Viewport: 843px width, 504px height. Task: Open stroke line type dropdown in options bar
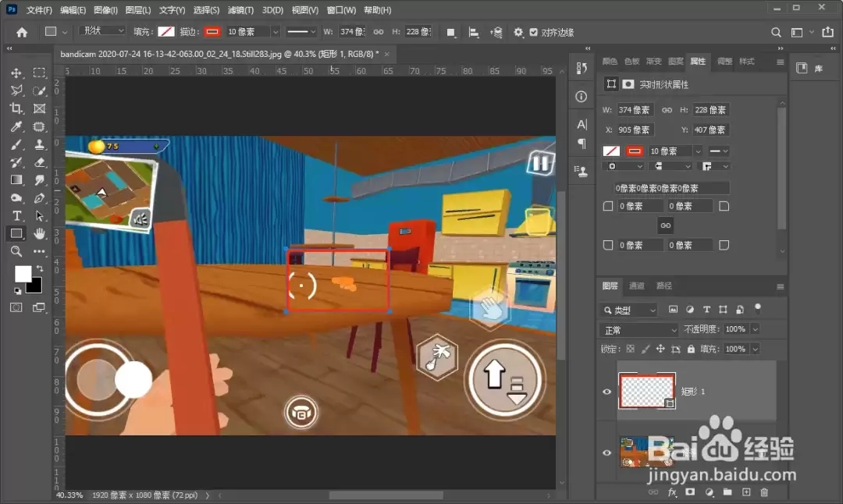pyautogui.click(x=301, y=32)
